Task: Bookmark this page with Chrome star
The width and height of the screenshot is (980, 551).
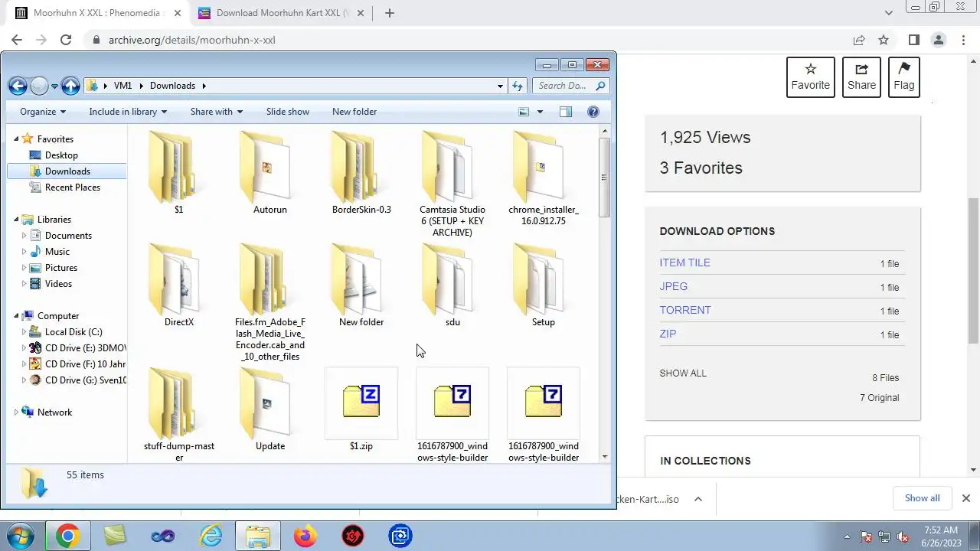Action: (x=884, y=40)
